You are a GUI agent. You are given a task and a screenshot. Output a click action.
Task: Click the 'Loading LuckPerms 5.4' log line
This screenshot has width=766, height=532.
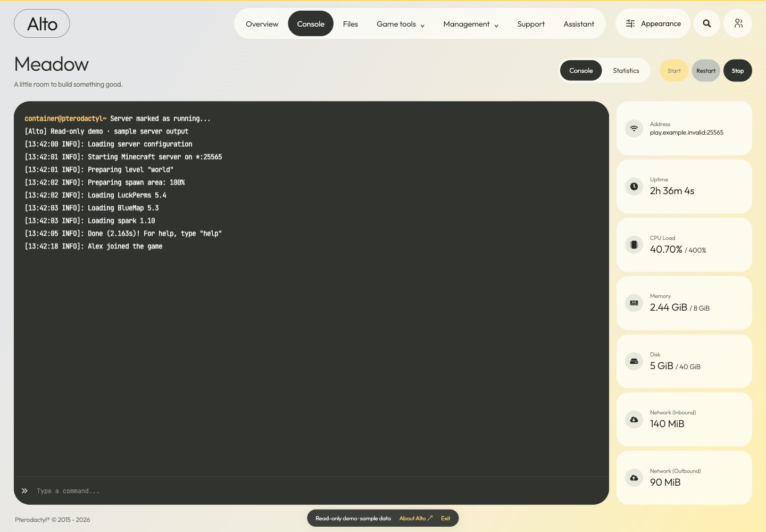(x=96, y=195)
